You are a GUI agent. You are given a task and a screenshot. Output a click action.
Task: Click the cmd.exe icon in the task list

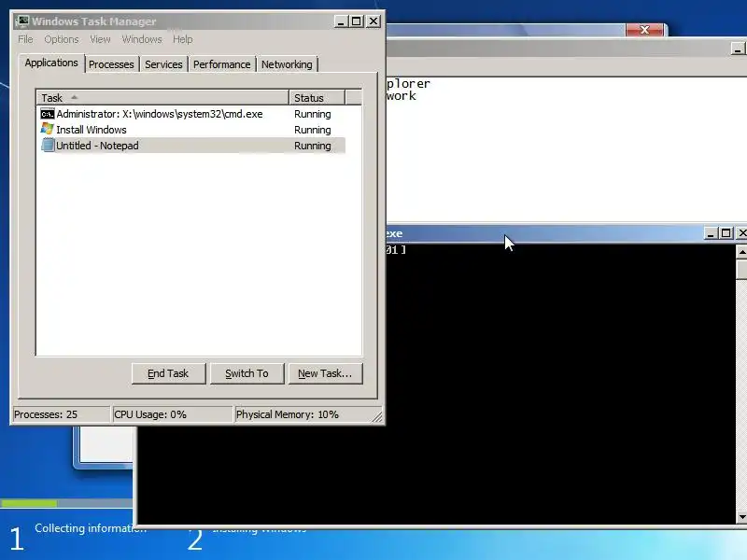tap(48, 114)
